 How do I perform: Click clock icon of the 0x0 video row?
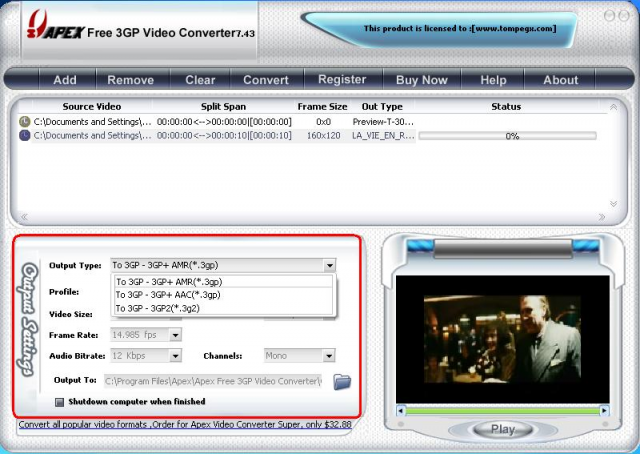24,122
